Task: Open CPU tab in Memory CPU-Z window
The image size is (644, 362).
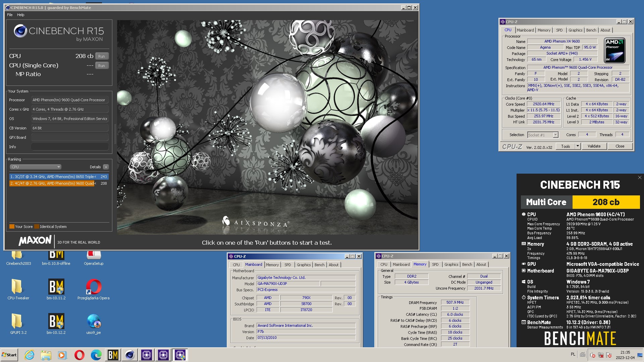Action: click(384, 264)
